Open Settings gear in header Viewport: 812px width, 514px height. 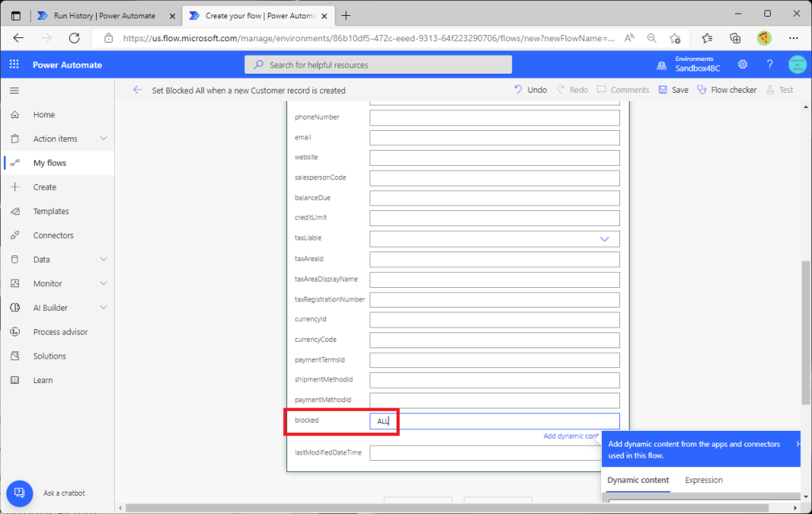742,64
